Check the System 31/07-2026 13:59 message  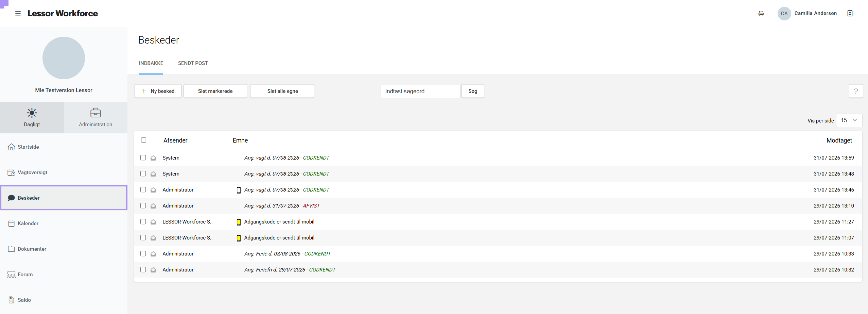click(143, 158)
